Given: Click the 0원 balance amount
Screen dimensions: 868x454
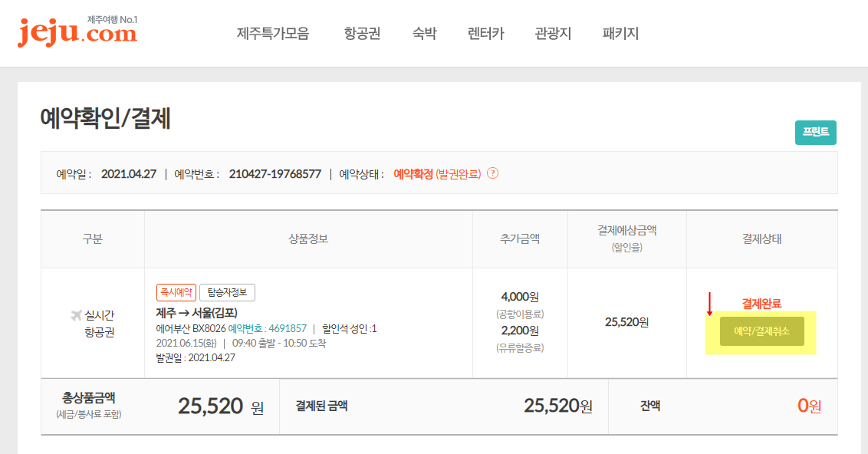Looking at the screenshot, I should click(x=809, y=406).
